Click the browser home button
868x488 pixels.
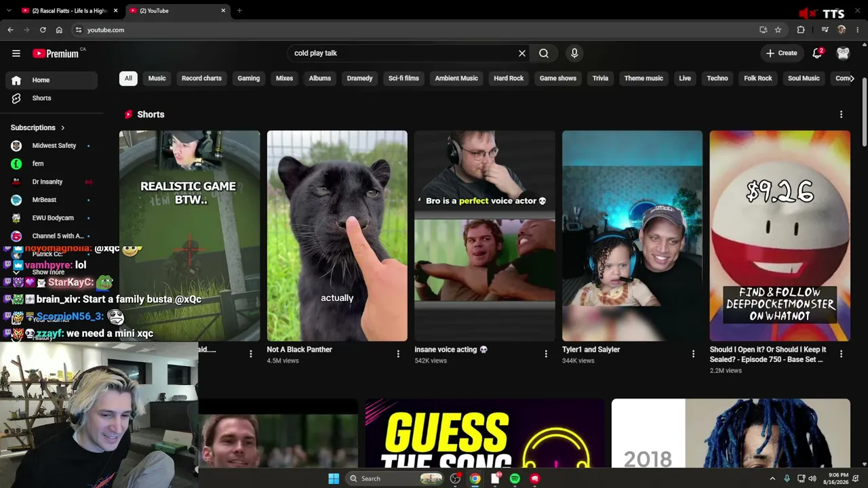(59, 30)
